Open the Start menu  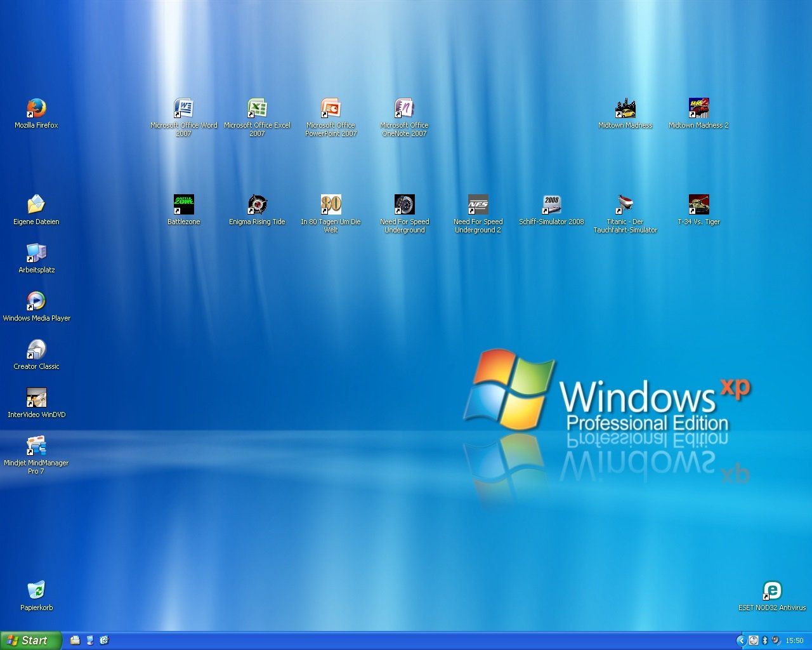[31, 640]
